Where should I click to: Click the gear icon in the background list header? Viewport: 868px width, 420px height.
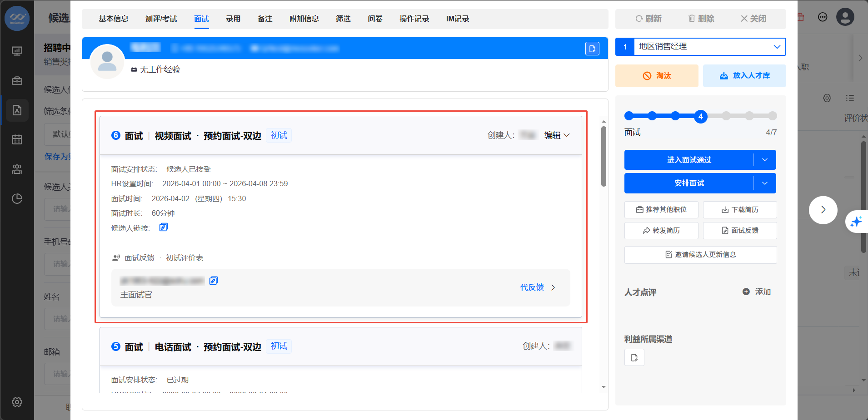click(x=827, y=98)
